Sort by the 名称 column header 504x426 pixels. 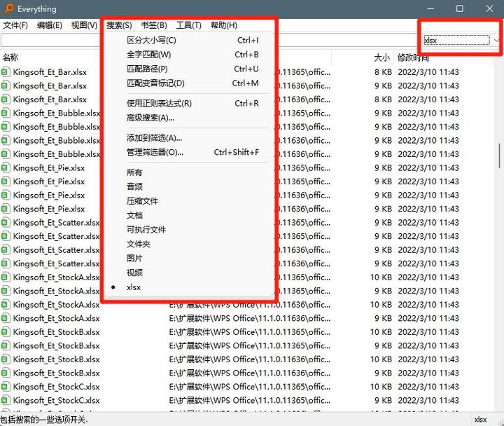pos(10,57)
